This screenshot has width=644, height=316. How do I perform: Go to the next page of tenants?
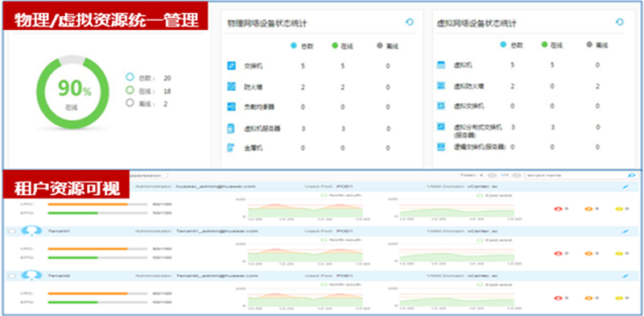point(517,175)
